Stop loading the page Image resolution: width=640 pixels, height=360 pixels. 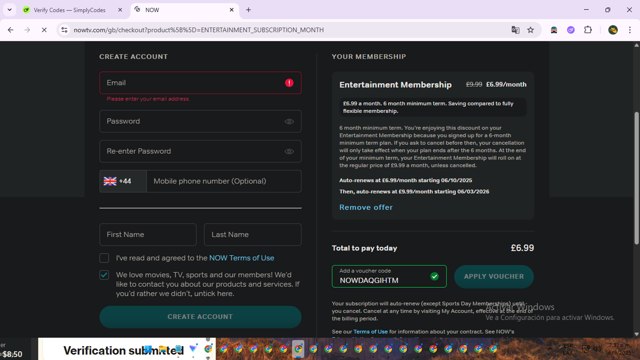click(x=44, y=30)
